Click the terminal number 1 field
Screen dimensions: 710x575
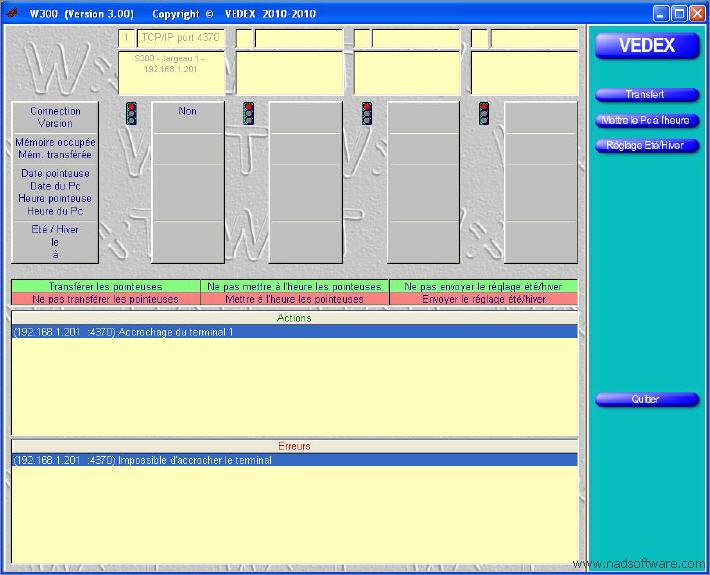click(x=127, y=38)
